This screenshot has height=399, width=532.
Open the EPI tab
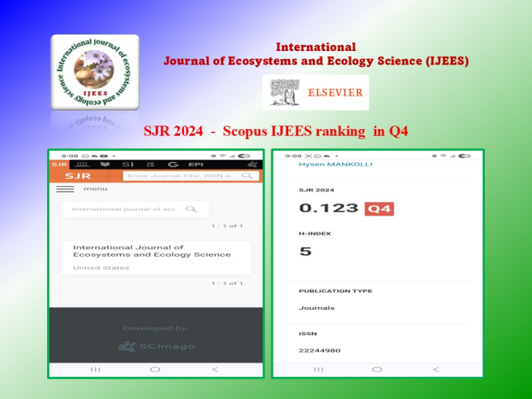(x=196, y=164)
